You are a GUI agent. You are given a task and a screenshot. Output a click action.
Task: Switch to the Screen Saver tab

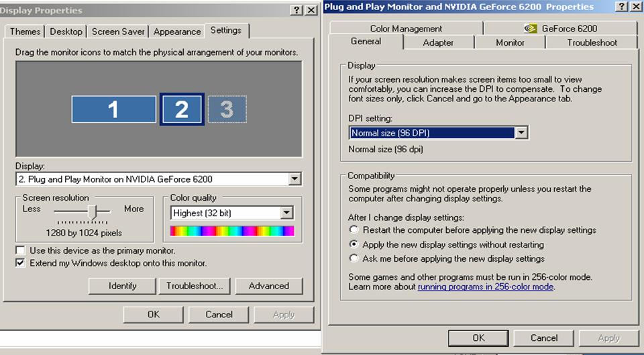tap(118, 32)
